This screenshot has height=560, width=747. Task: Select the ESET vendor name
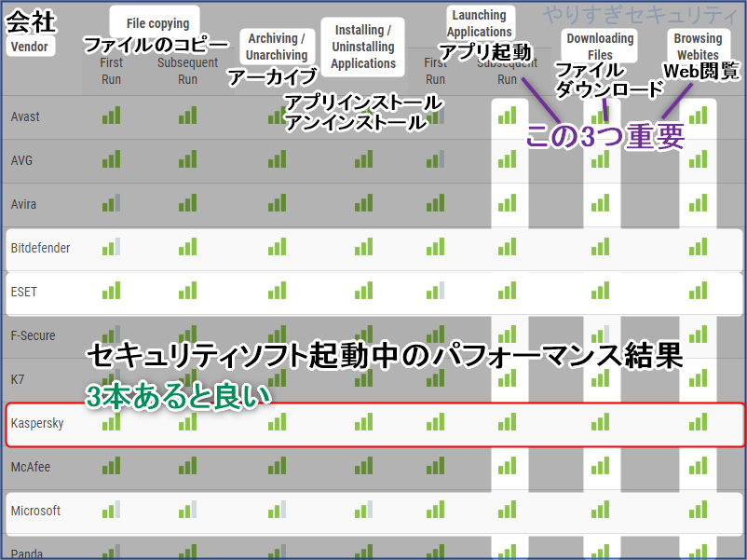point(23,292)
